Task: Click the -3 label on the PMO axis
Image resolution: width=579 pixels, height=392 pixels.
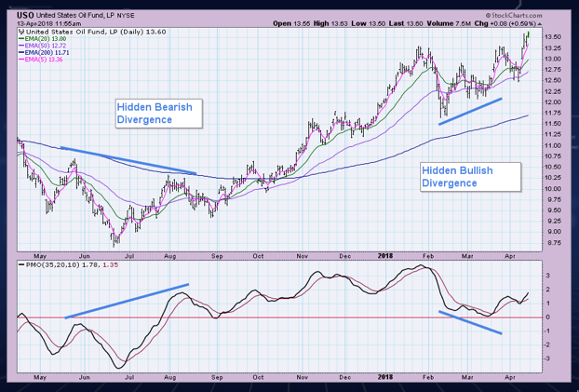Action: (547, 358)
